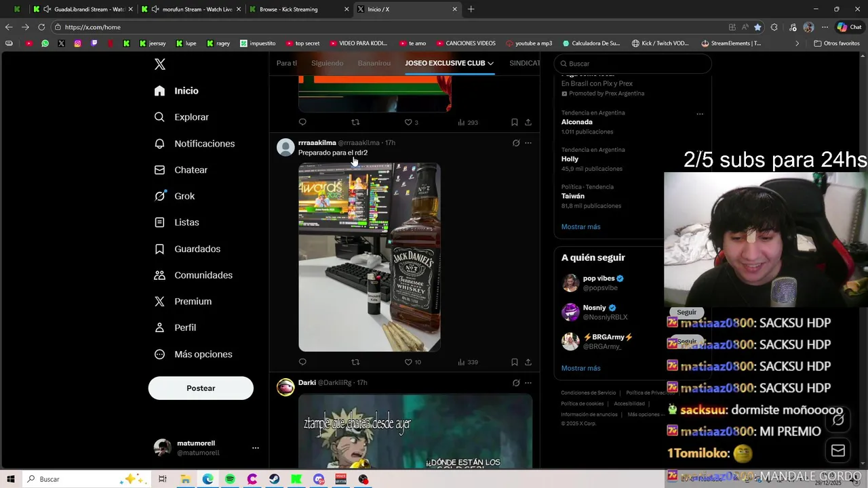Click Grok icon on rrraaakilma's post

pyautogui.click(x=516, y=143)
